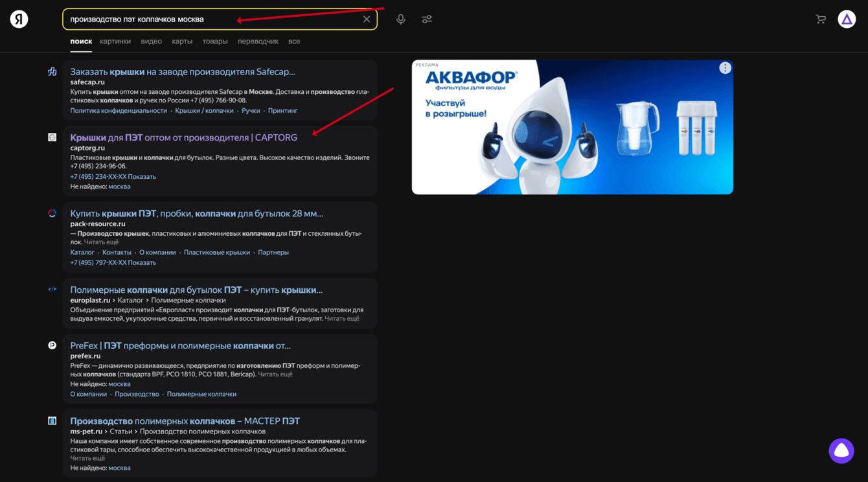Open the «переводчик» tab
Image resolution: width=868 pixels, height=482 pixels.
[x=258, y=41]
